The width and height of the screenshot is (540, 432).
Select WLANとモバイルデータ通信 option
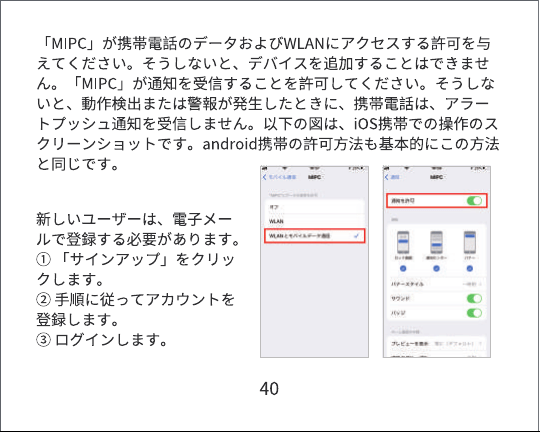314,236
